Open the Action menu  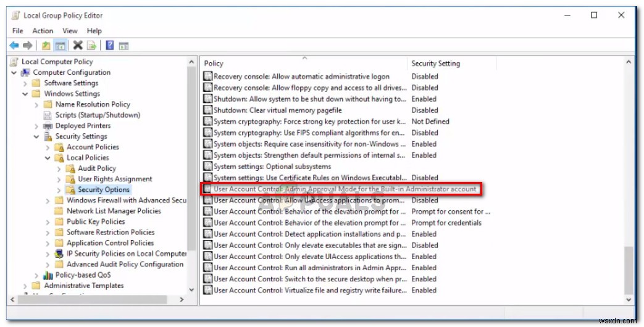coord(43,31)
